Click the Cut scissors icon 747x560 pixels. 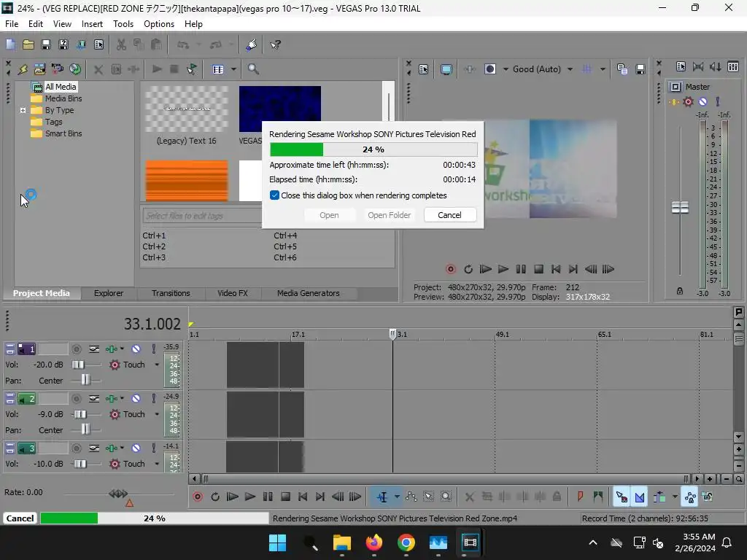[x=122, y=44]
